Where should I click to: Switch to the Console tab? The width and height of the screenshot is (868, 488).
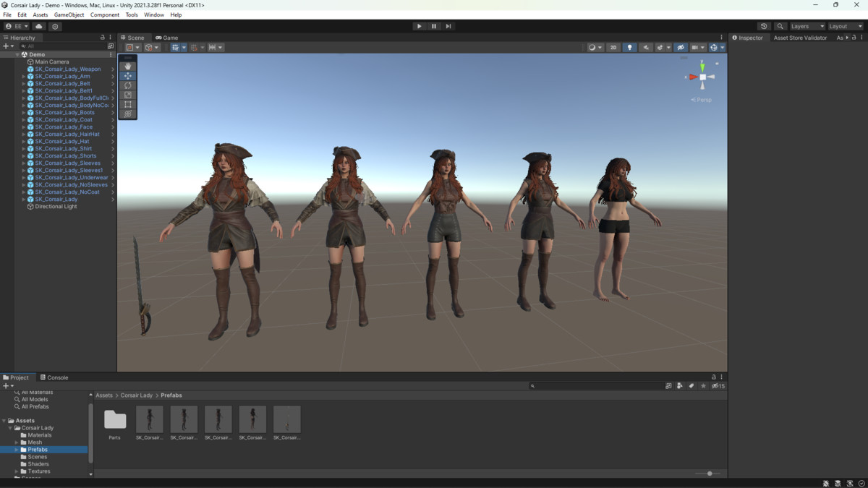click(x=54, y=377)
